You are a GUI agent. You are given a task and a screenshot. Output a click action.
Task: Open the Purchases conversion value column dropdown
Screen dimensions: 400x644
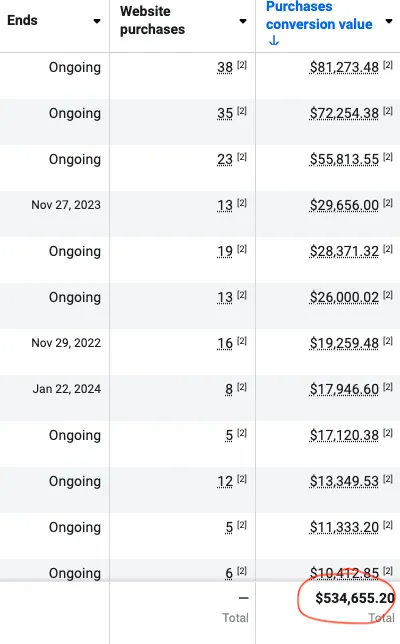tap(389, 21)
